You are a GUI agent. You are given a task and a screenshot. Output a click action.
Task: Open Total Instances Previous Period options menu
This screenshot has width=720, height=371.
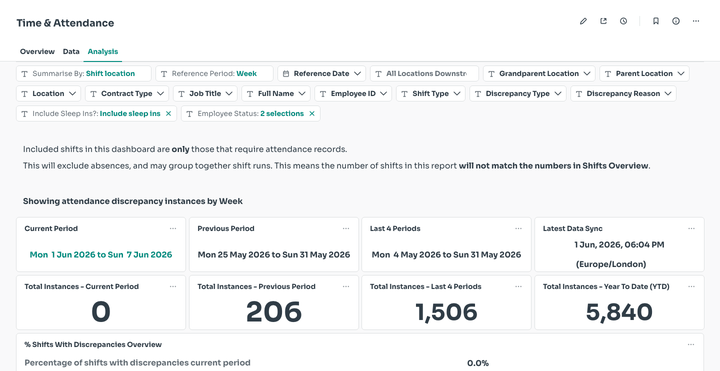tap(346, 287)
